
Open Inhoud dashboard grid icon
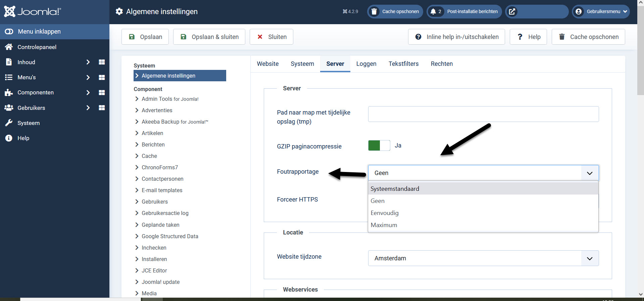point(102,62)
